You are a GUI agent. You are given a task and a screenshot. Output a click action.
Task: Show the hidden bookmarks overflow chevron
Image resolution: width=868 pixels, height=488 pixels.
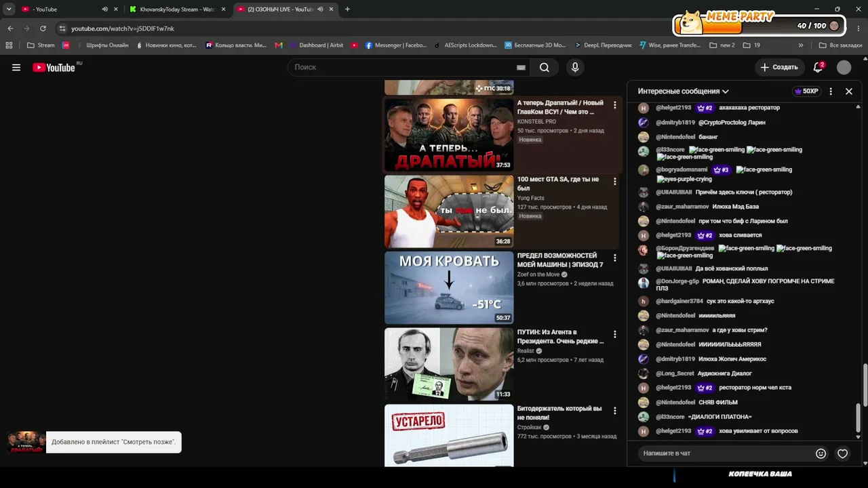(801, 45)
